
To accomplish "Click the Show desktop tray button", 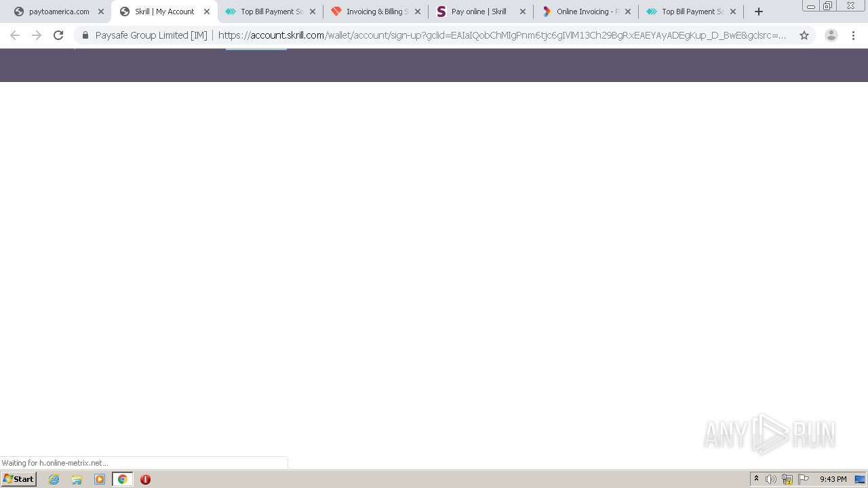I will pyautogui.click(x=861, y=479).
